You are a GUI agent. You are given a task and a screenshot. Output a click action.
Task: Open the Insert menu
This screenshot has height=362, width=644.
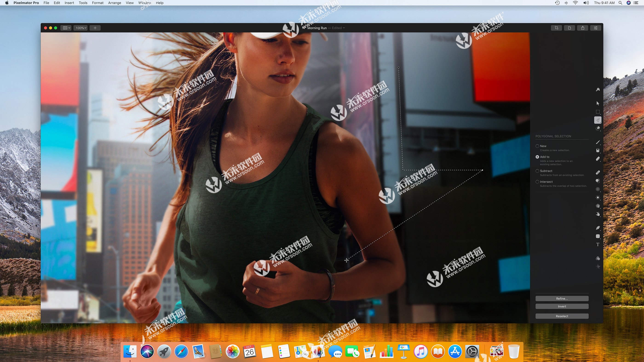(69, 3)
